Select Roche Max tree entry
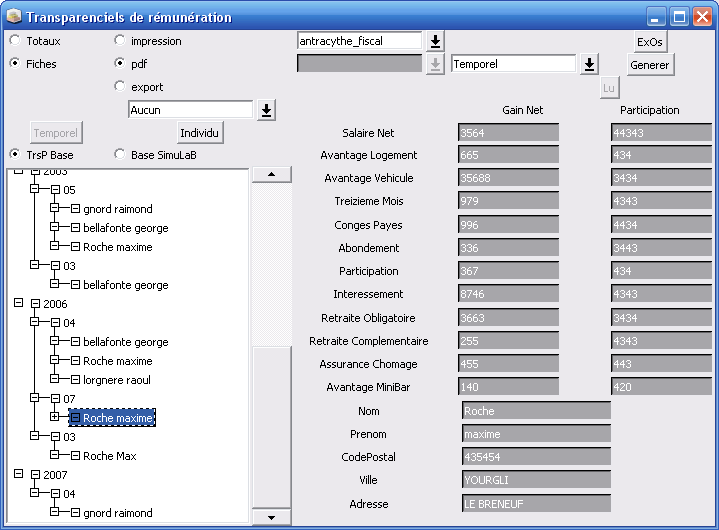 pyautogui.click(x=109, y=456)
